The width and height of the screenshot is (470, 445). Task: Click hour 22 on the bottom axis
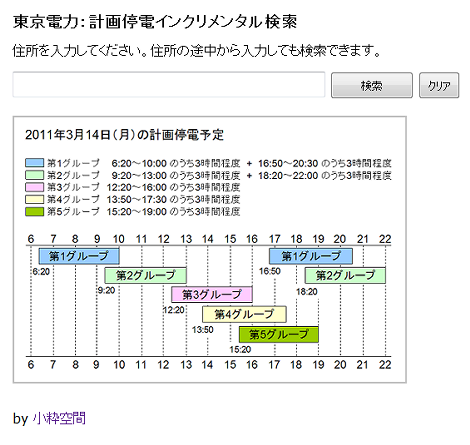[385, 365]
